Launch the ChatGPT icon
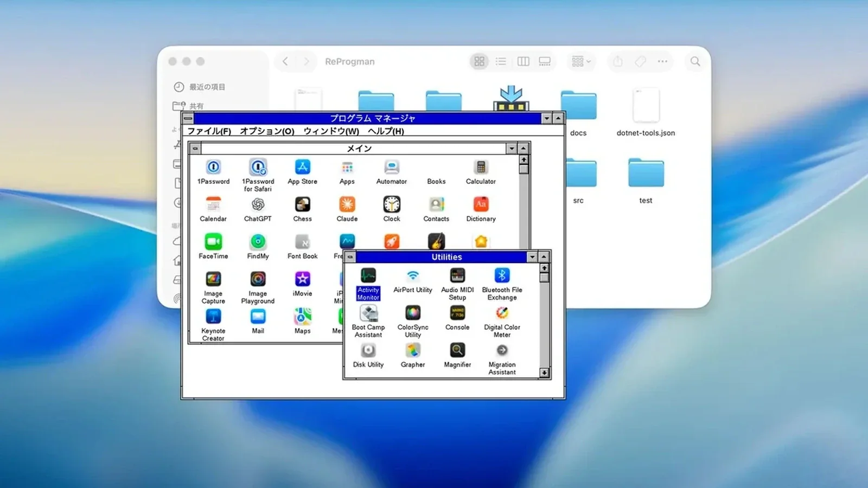Viewport: 868px width, 488px height. (258, 204)
